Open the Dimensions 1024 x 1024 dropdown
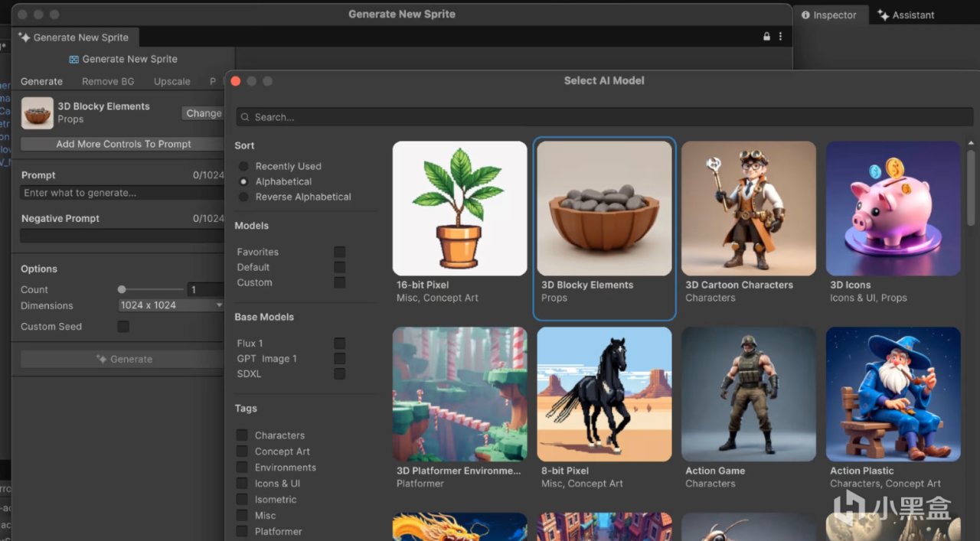980x541 pixels. 171,305
